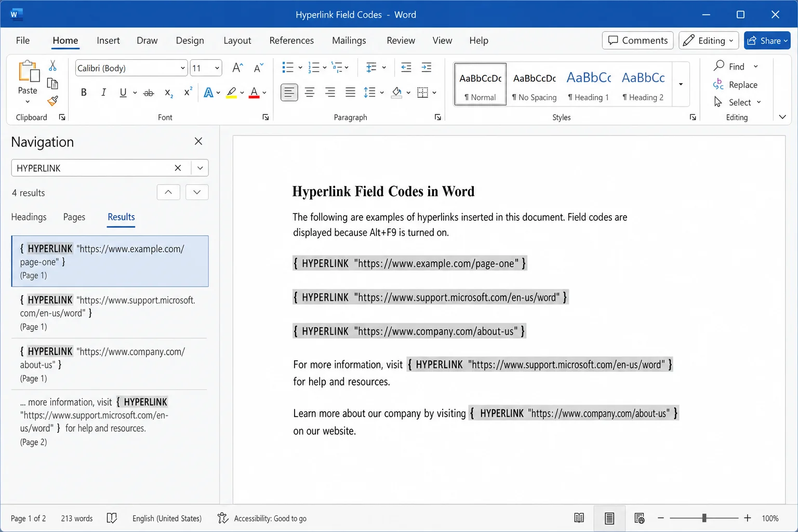Open the spelling check book icon
798x532 pixels.
click(x=112, y=518)
